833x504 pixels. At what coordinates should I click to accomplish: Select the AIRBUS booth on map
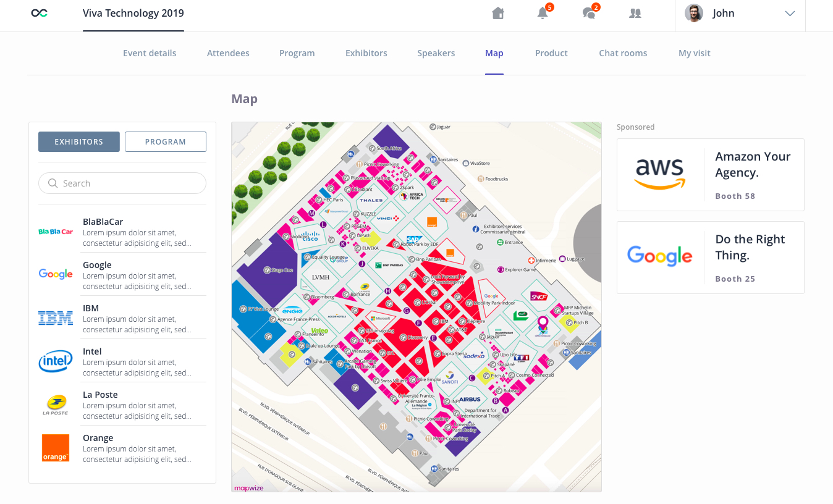pyautogui.click(x=470, y=400)
